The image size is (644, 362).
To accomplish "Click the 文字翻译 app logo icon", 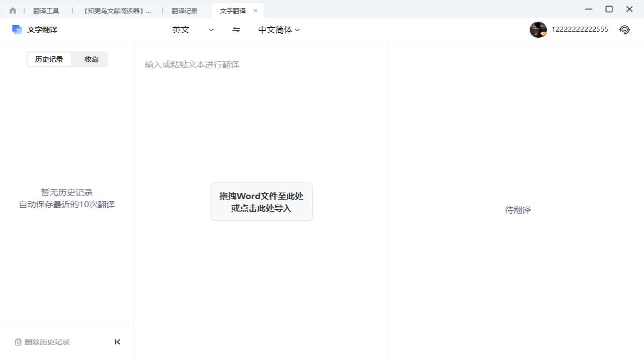I will click(16, 29).
